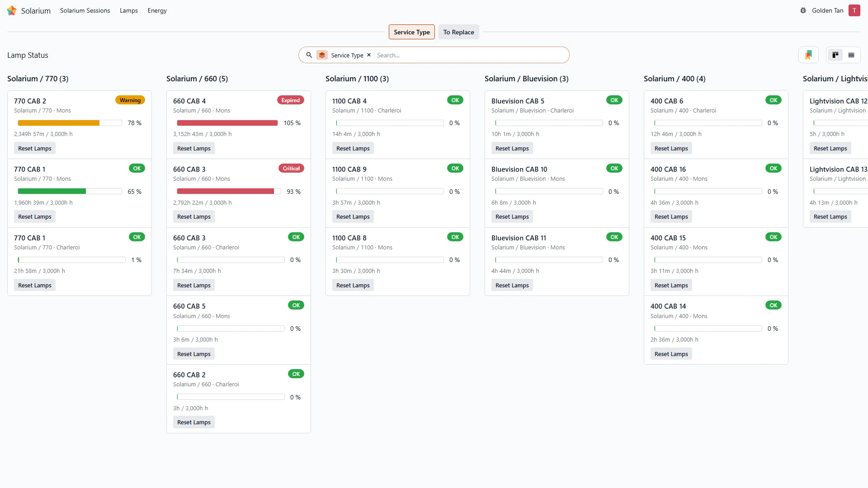Reset lamps for 1100 CAB 9
This screenshot has width=868, height=488.
[353, 216]
